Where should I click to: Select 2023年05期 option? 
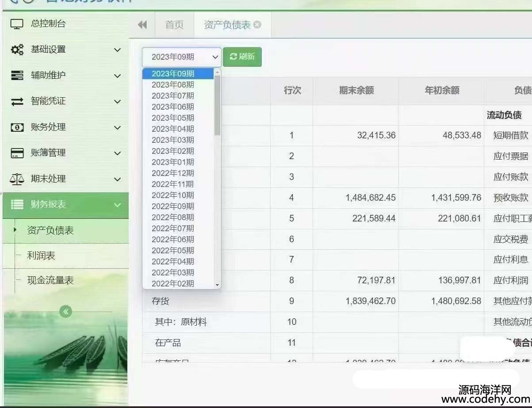pos(178,118)
